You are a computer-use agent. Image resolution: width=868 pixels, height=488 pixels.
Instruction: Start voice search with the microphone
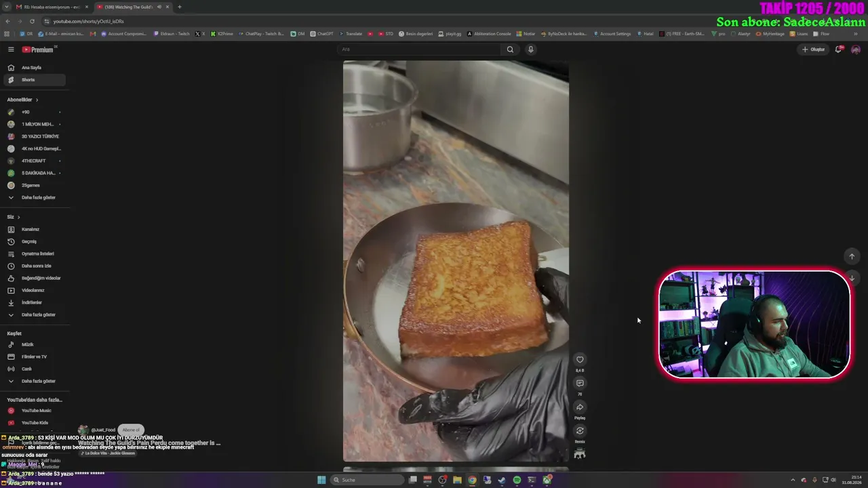coord(531,49)
